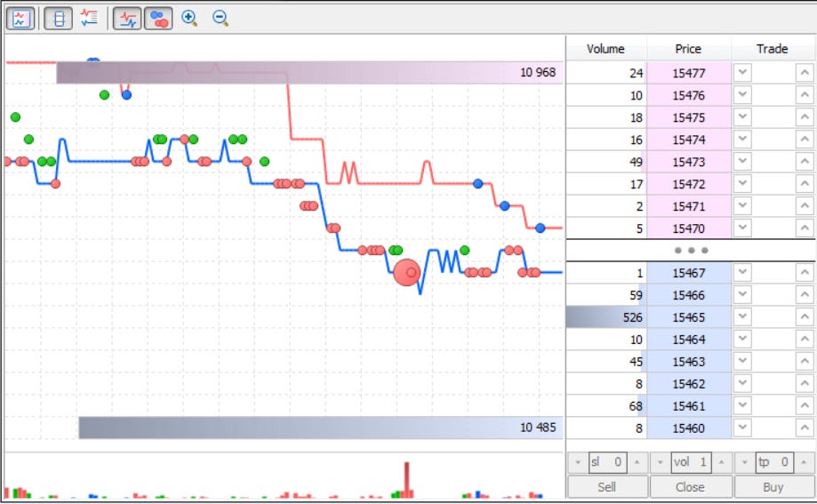
Task: Click the total ask volume bar 10 968
Action: tap(309, 73)
